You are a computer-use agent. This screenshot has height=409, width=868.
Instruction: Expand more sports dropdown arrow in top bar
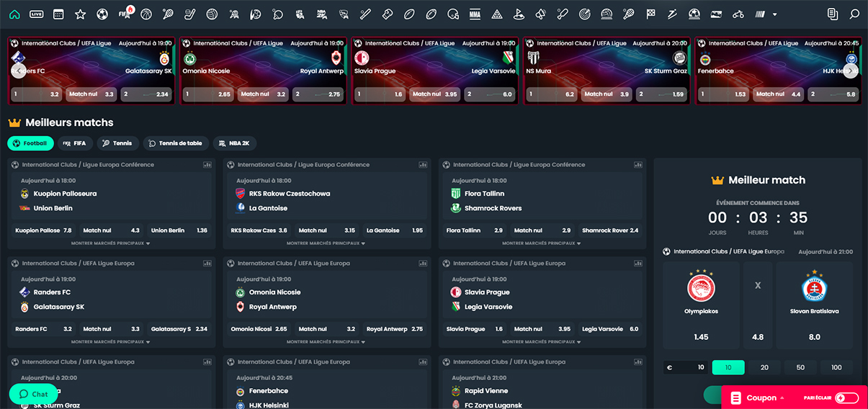774,14
